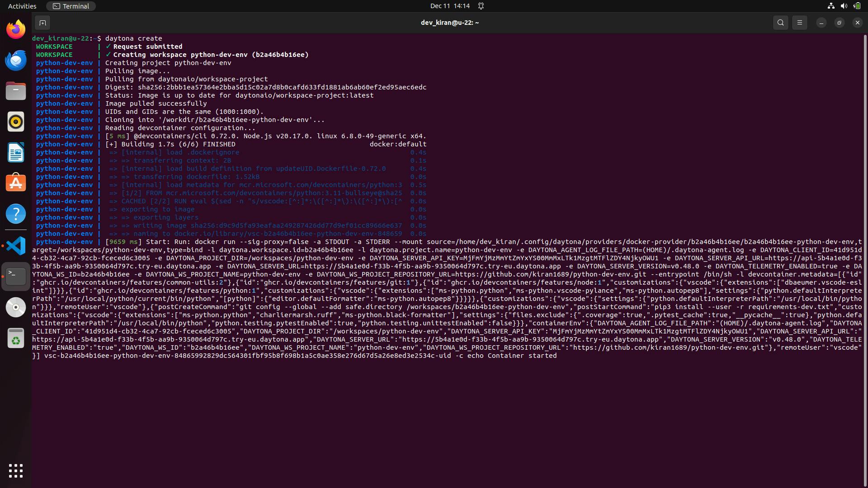The height and width of the screenshot is (488, 868).
Task: Restore the terminal window size
Action: 840,23
